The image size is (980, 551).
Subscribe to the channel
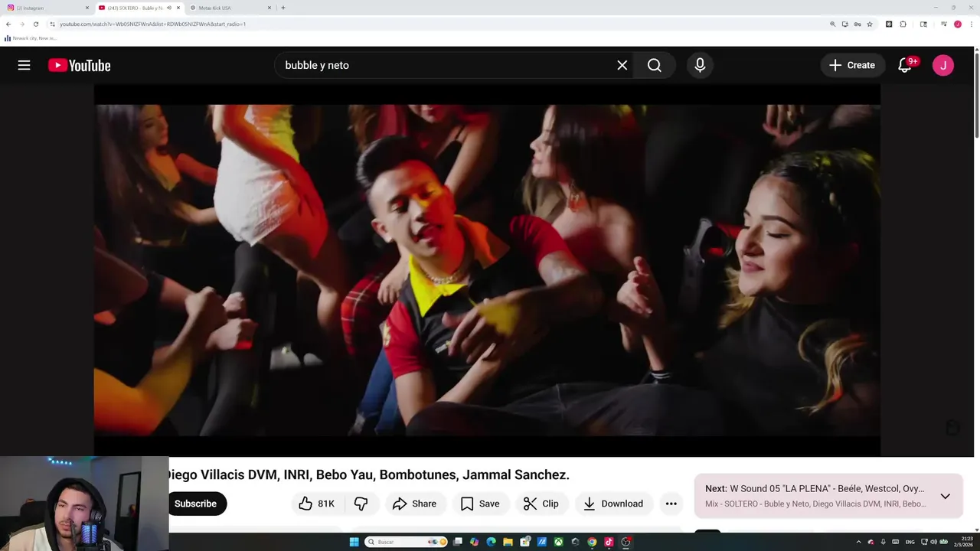click(195, 504)
